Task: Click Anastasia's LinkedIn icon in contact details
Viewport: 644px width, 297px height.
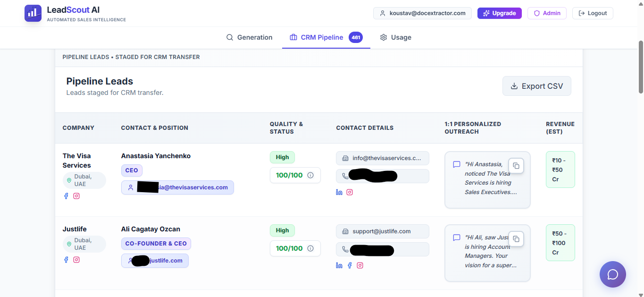Action: click(x=339, y=192)
